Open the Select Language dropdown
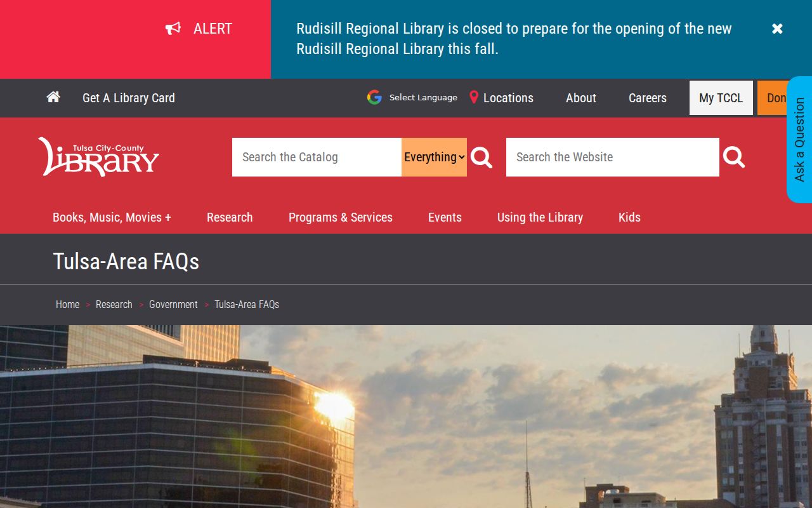 coord(423,97)
